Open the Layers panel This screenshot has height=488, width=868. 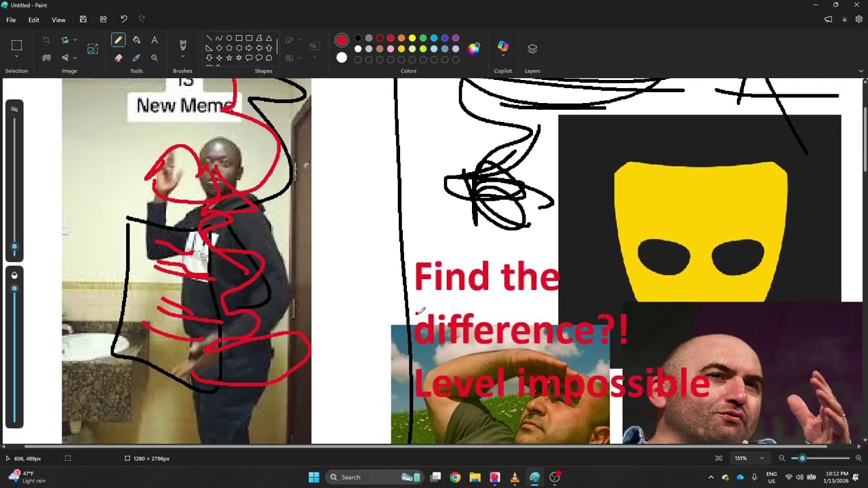532,49
